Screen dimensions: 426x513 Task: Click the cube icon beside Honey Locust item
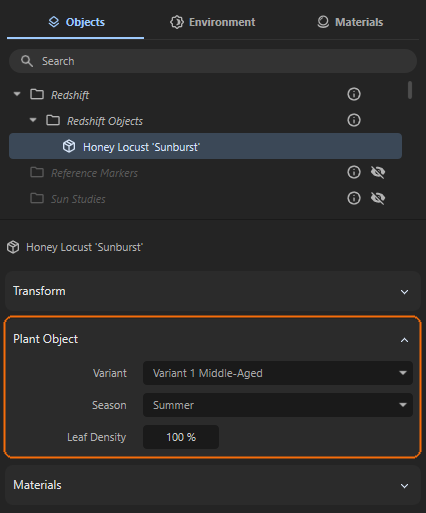click(69, 146)
